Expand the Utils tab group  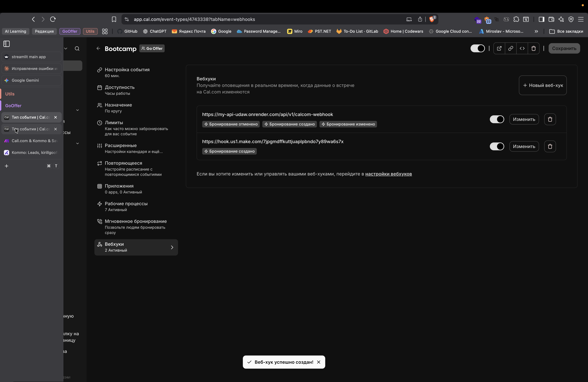click(10, 94)
